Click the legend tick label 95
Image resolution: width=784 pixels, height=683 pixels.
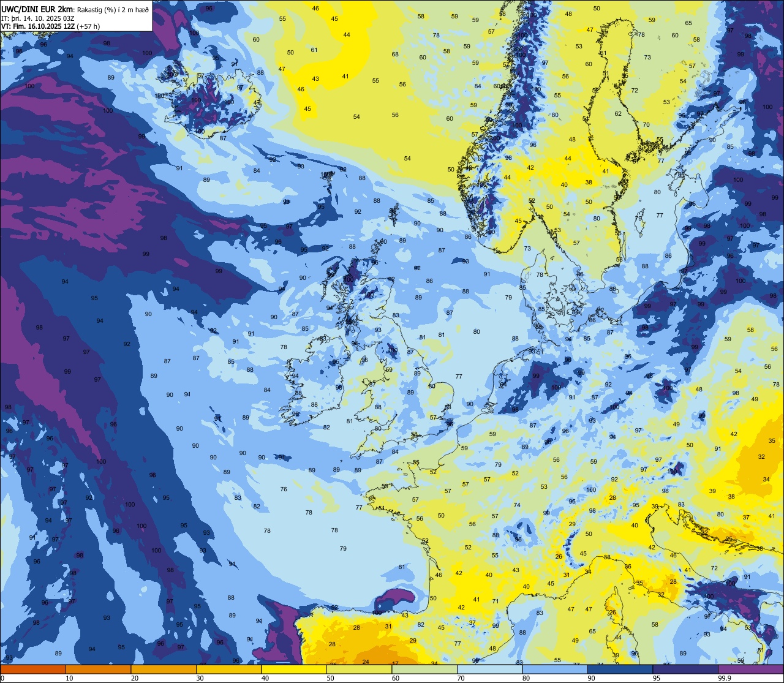tap(657, 678)
